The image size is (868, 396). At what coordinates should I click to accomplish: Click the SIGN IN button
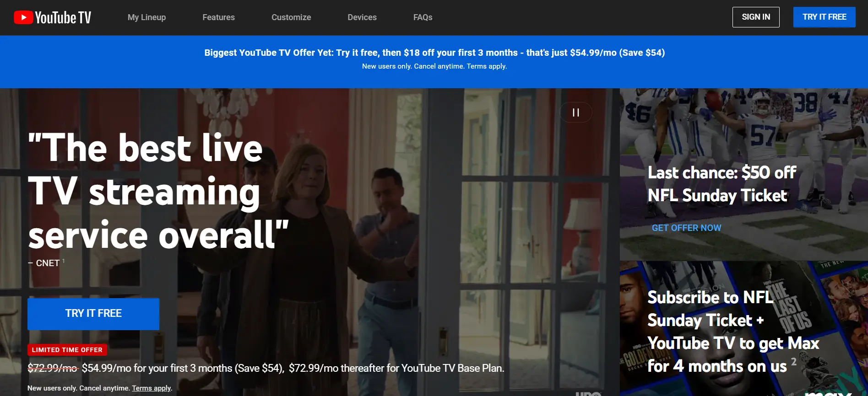pos(756,17)
